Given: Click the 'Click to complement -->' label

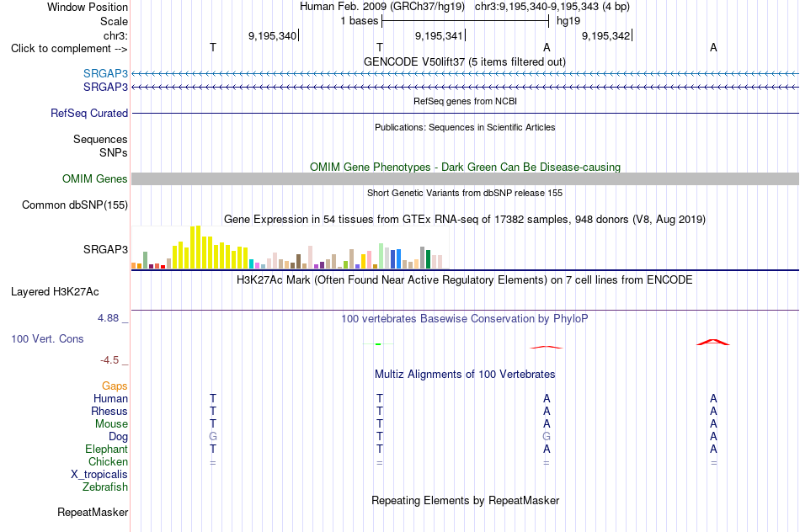Looking at the screenshot, I should [x=69, y=49].
